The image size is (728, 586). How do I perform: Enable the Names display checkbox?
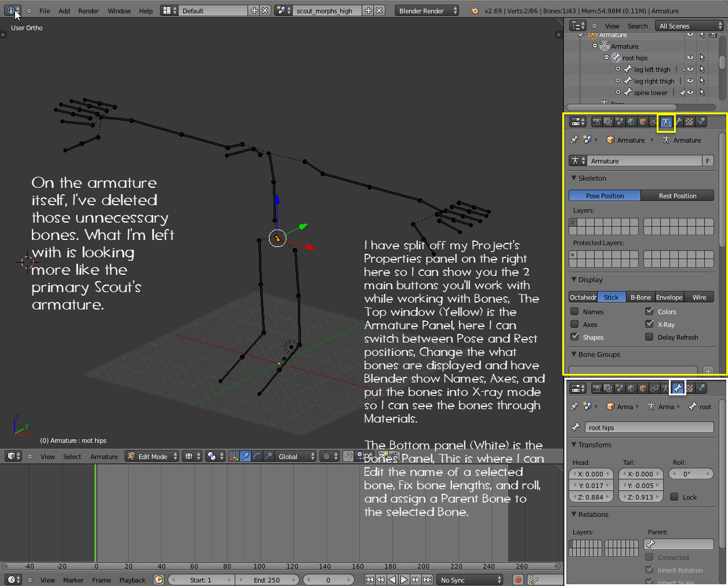pyautogui.click(x=575, y=312)
